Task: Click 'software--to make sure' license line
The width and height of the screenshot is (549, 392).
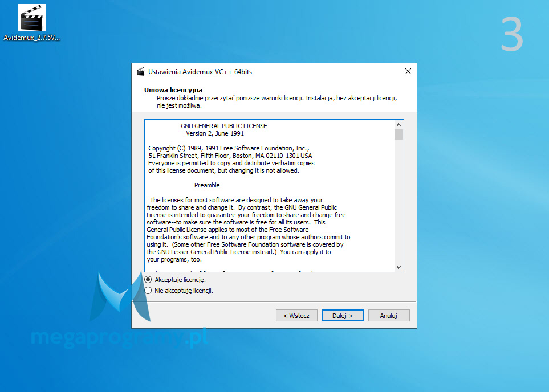Action: [236, 222]
